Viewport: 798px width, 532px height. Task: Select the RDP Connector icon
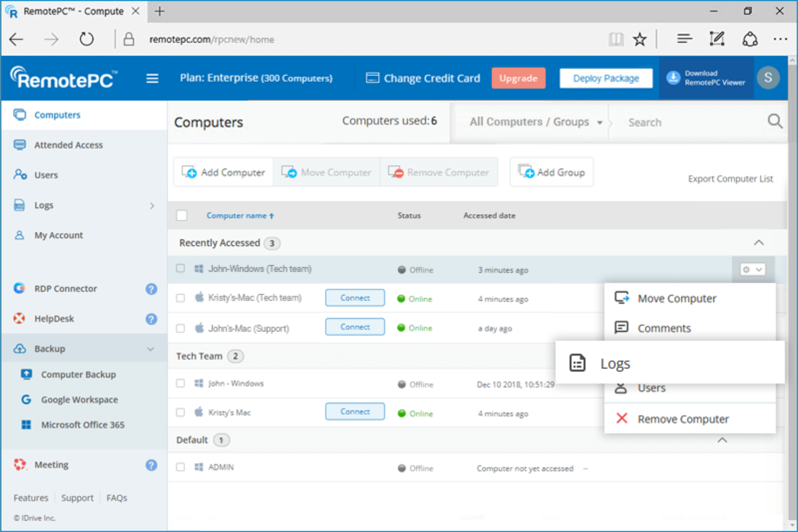pyautogui.click(x=19, y=288)
